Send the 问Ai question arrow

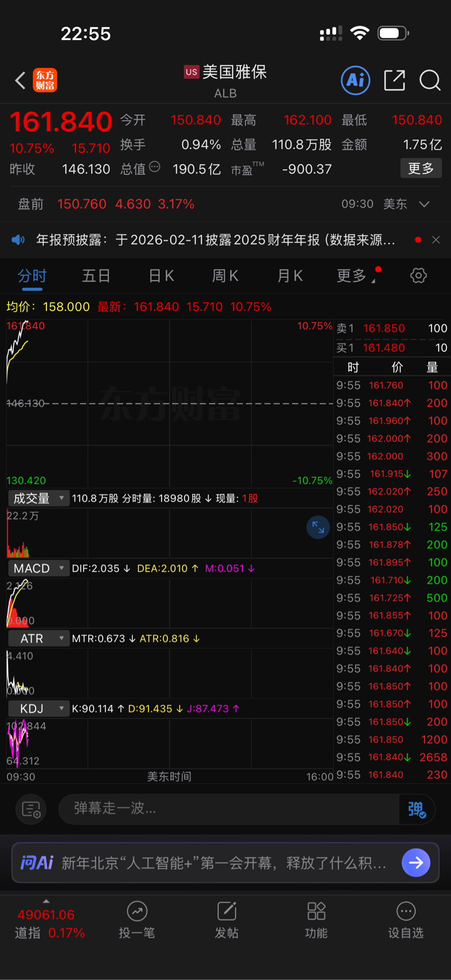pos(416,863)
